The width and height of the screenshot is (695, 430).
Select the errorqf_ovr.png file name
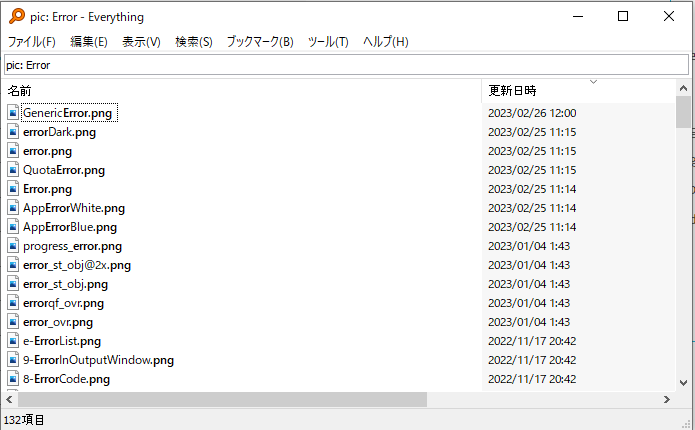pos(63,303)
